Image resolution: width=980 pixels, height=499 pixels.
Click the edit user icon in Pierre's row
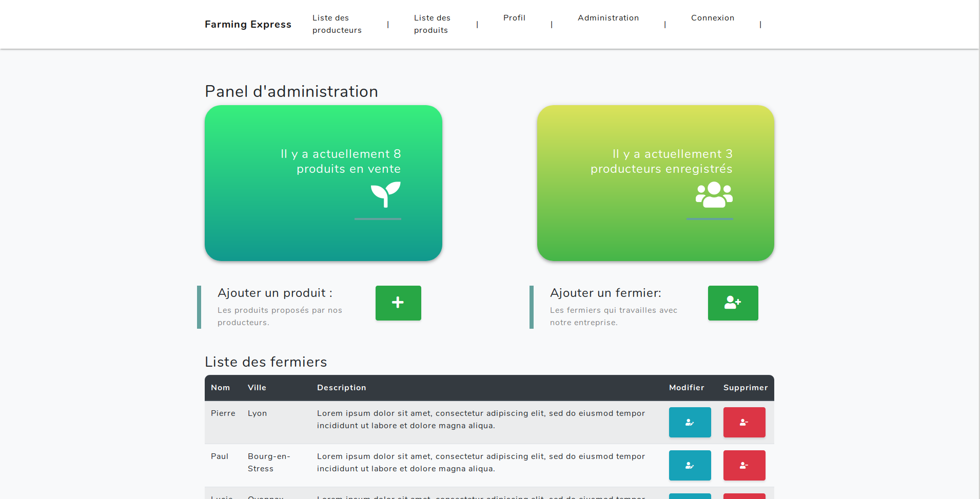coord(690,422)
